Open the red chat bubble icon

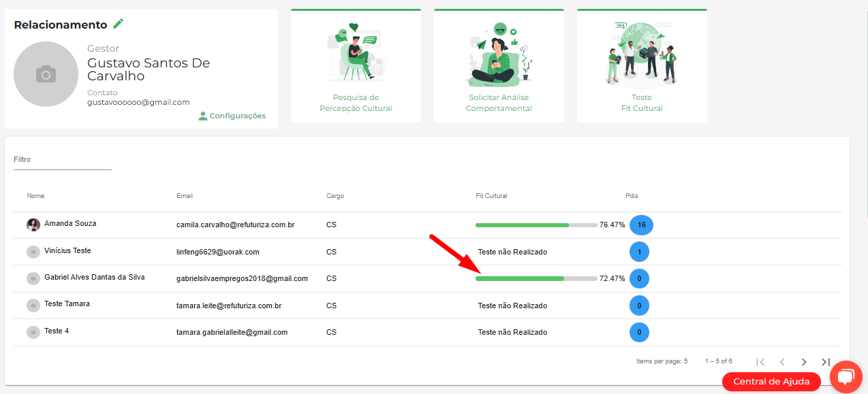point(846,376)
